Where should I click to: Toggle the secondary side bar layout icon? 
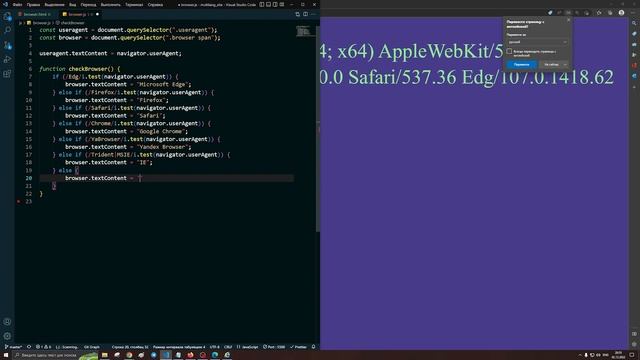(275, 4)
